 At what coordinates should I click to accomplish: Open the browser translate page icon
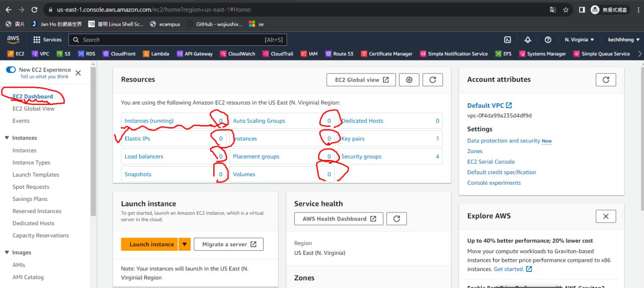[x=552, y=10]
